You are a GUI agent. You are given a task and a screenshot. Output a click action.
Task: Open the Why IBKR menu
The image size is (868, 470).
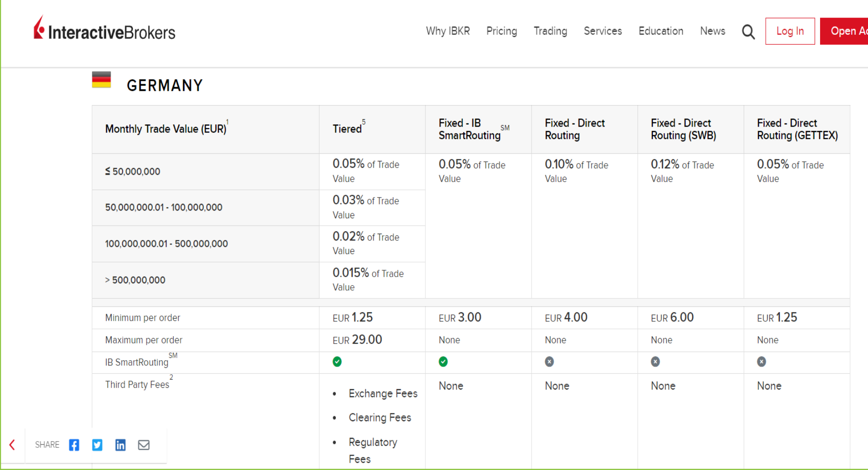click(x=448, y=31)
